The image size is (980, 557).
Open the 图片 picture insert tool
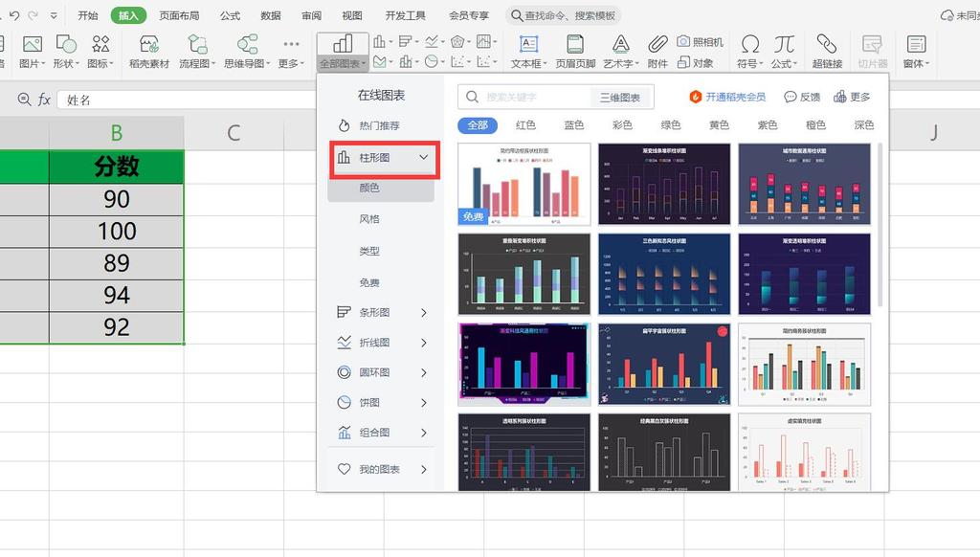pyautogui.click(x=32, y=52)
